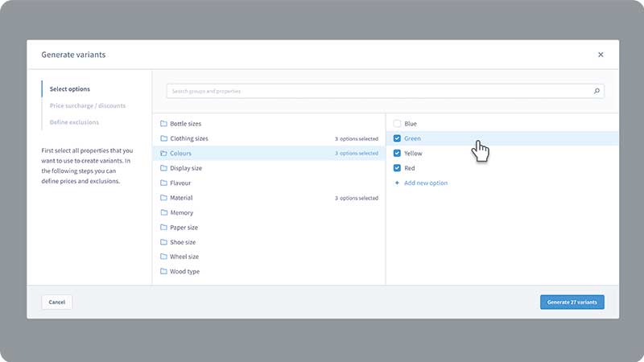
Task: Open the Shoe size property group
Action: tap(183, 242)
